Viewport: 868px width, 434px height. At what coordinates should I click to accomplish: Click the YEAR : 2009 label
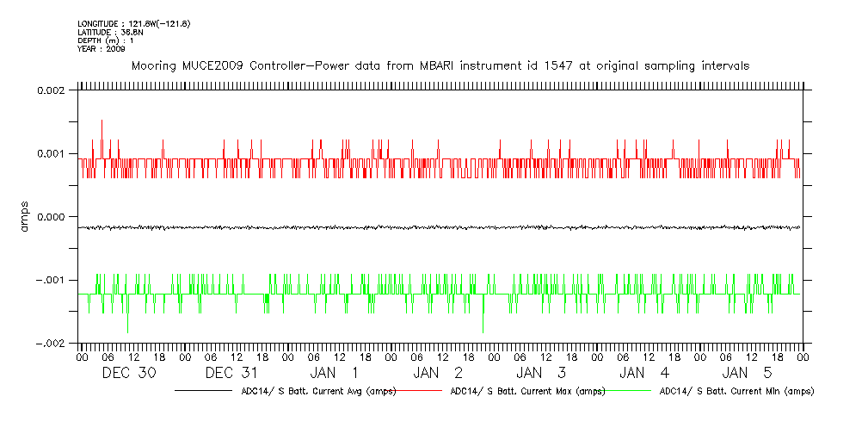click(102, 49)
